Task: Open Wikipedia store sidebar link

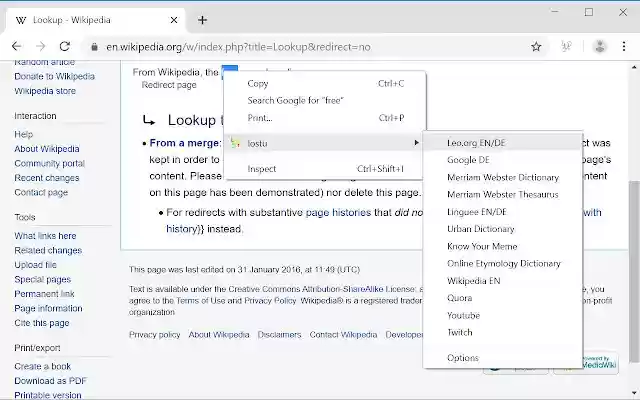Action: click(x=45, y=91)
